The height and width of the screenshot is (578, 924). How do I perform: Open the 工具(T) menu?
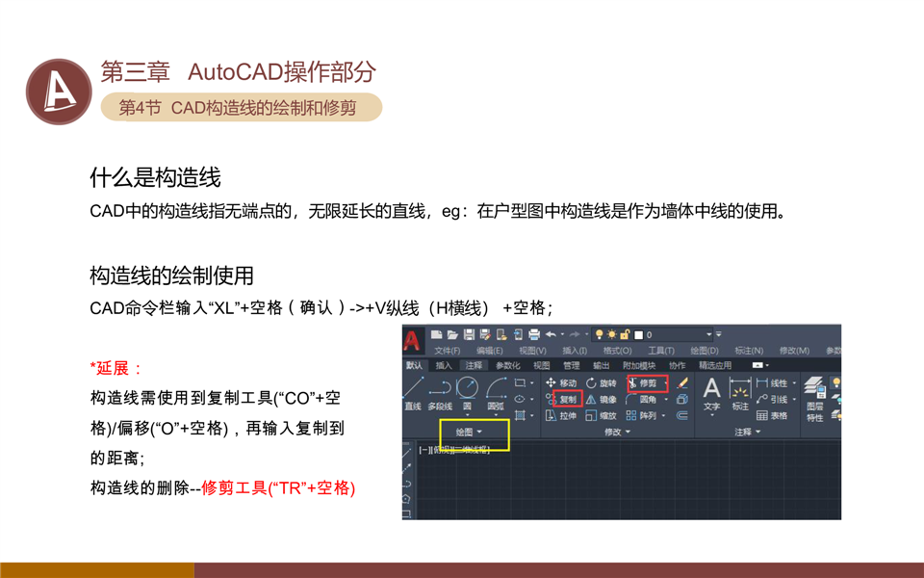click(x=661, y=351)
